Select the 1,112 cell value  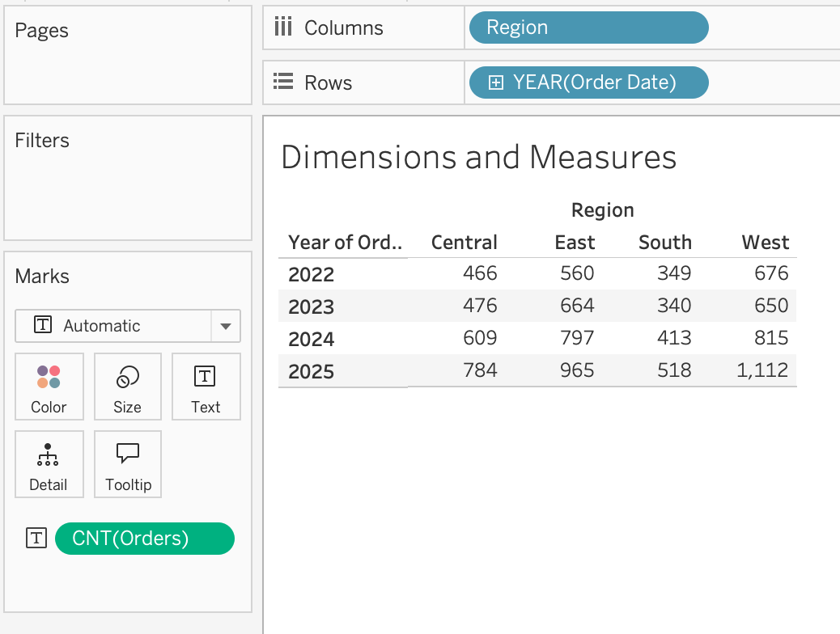pos(762,370)
